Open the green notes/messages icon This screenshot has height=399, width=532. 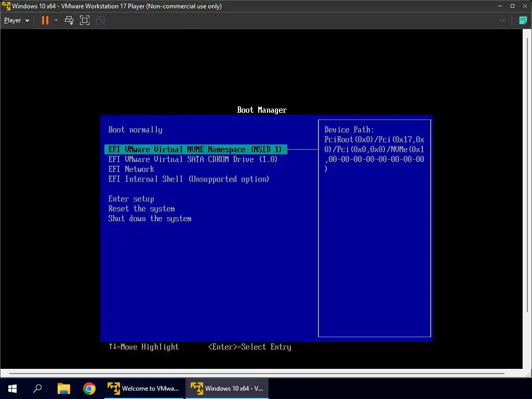pos(523,20)
